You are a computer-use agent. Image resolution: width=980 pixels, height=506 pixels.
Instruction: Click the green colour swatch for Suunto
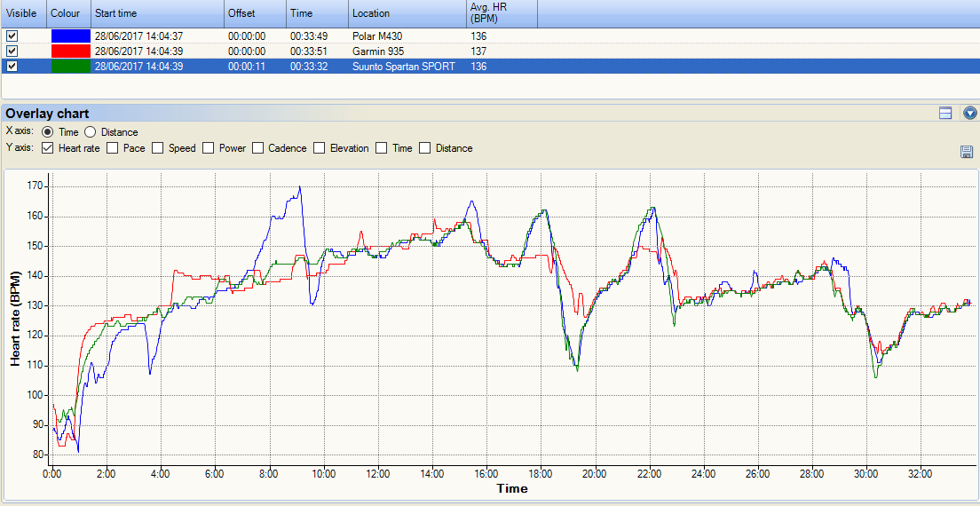point(70,66)
